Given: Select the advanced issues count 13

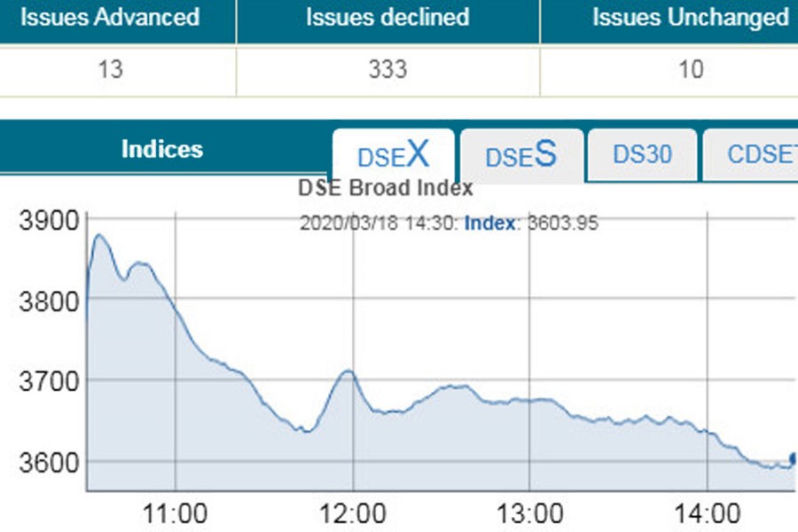Looking at the screenshot, I should (x=111, y=67).
